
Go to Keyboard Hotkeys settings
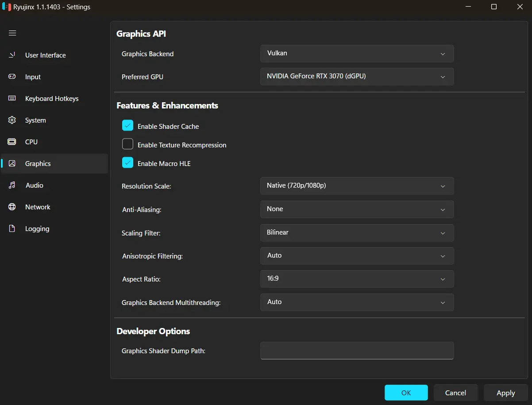click(54, 99)
